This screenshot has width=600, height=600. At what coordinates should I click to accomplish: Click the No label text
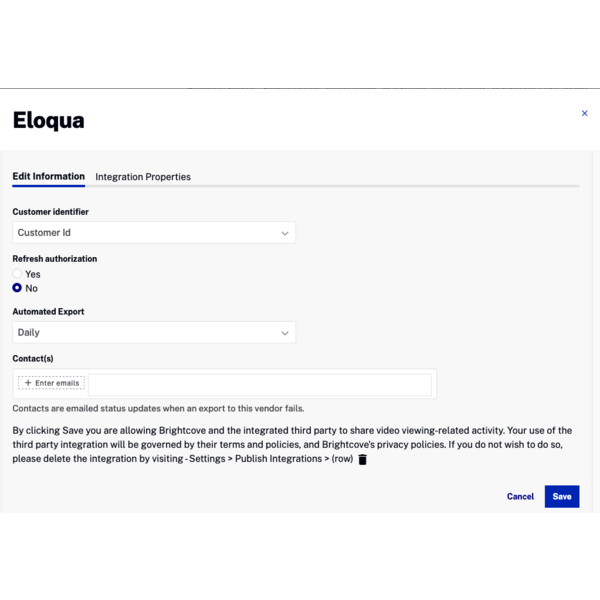click(x=31, y=289)
